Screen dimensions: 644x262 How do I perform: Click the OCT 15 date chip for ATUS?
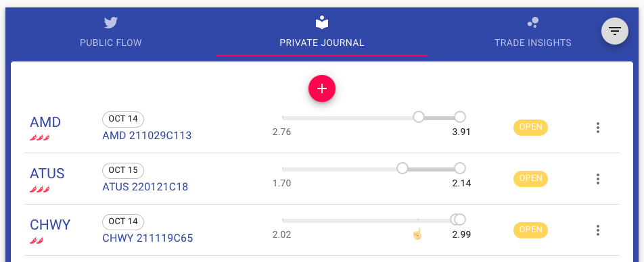pos(123,171)
